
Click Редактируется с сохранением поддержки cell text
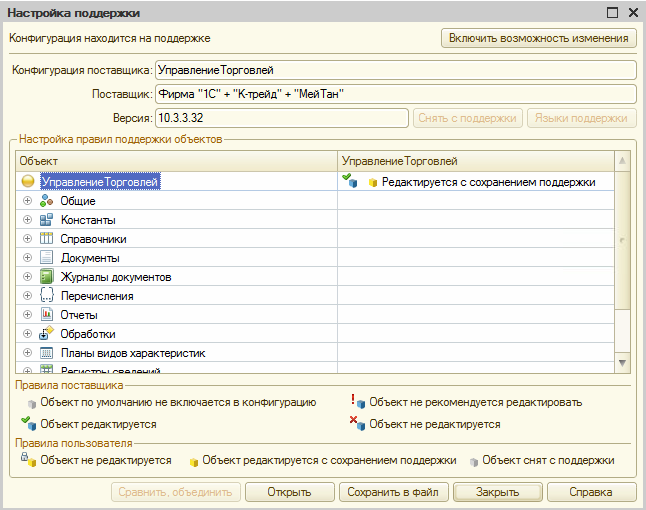[489, 182]
